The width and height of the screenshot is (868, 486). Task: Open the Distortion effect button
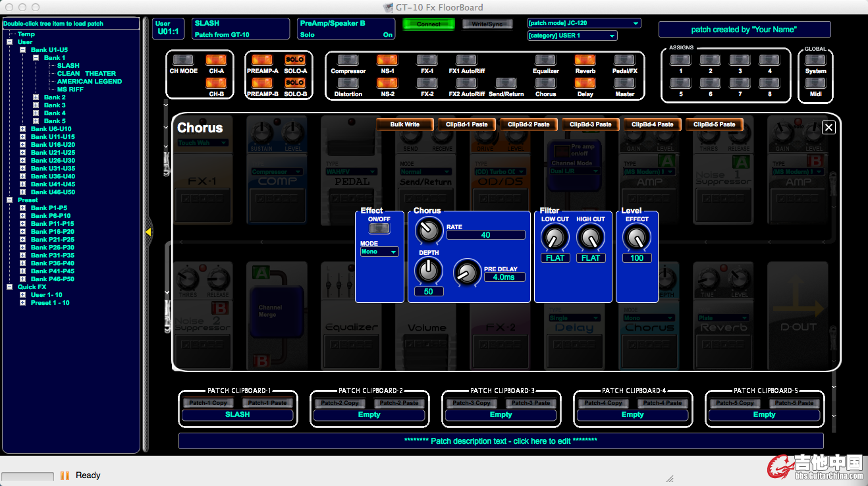coord(348,83)
